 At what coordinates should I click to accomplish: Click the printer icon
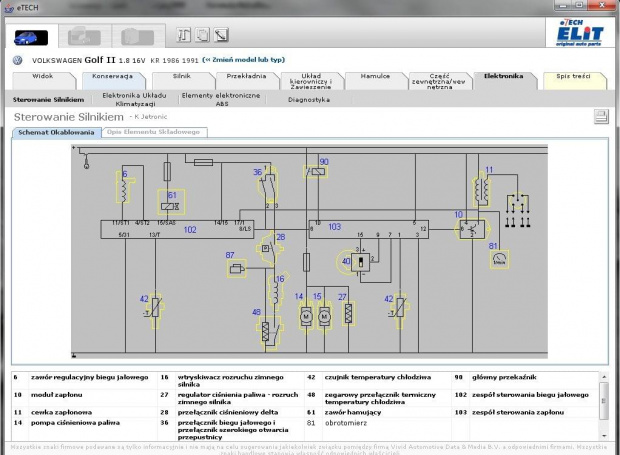pyautogui.click(x=601, y=117)
